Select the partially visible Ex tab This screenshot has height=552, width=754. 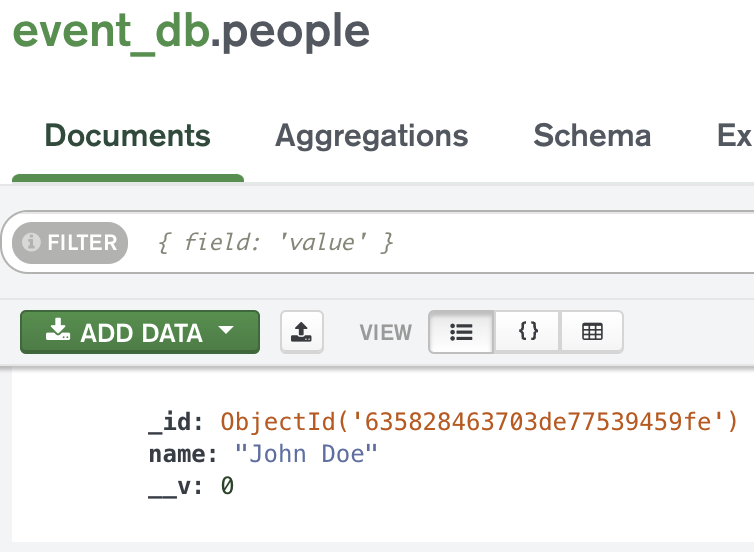[x=734, y=136]
